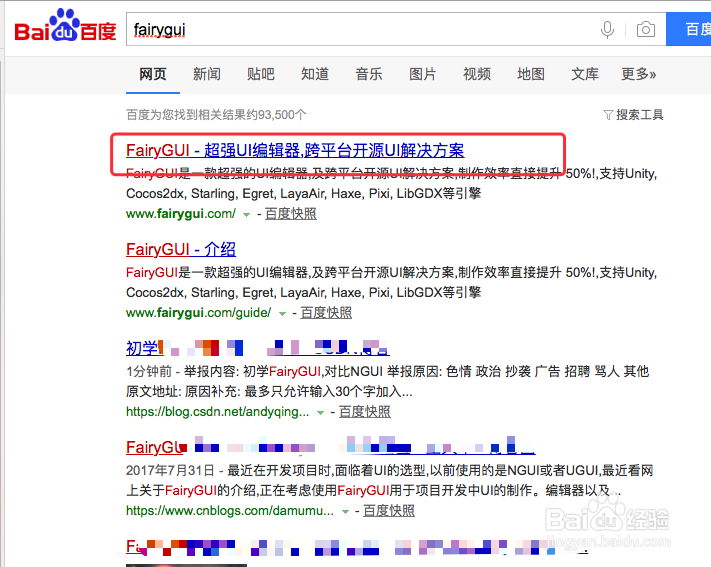Open 百度快照 for the cnblogs result
Image resolution: width=711 pixels, height=567 pixels.
click(389, 510)
